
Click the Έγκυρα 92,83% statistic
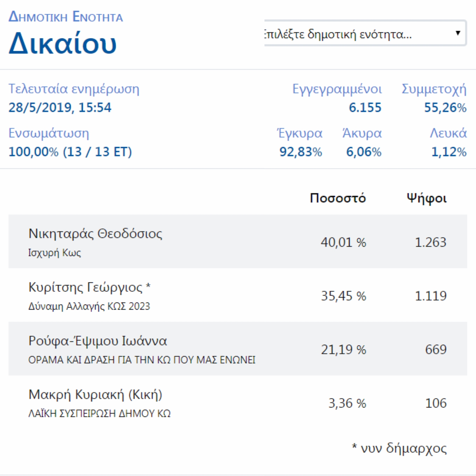(300, 152)
